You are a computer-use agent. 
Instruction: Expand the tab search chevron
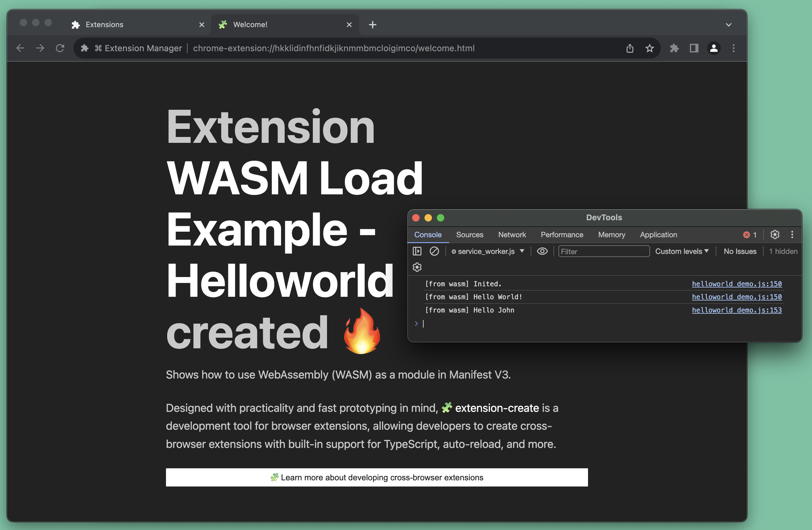[728, 25]
